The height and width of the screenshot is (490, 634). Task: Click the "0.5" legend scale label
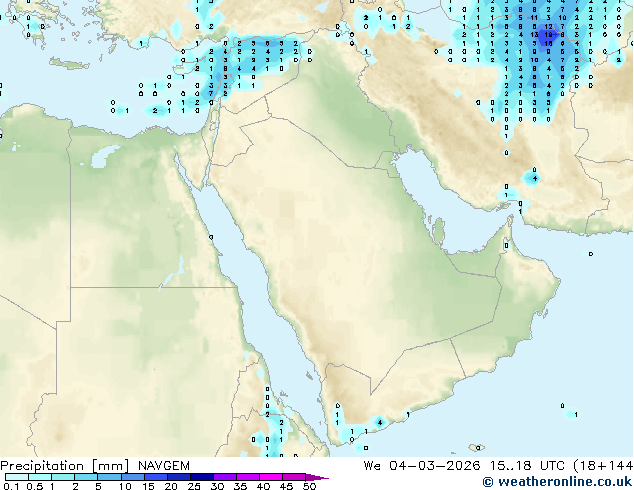(35, 486)
